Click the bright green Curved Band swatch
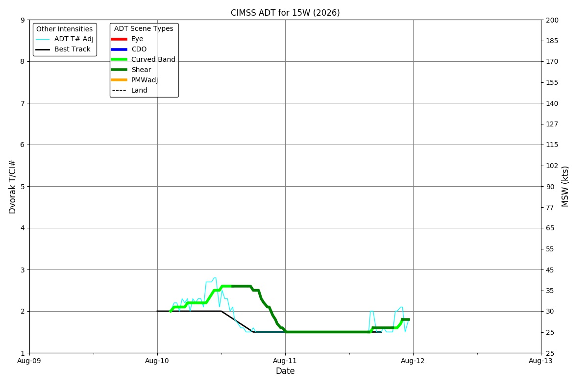The image size is (588, 392). coord(119,60)
